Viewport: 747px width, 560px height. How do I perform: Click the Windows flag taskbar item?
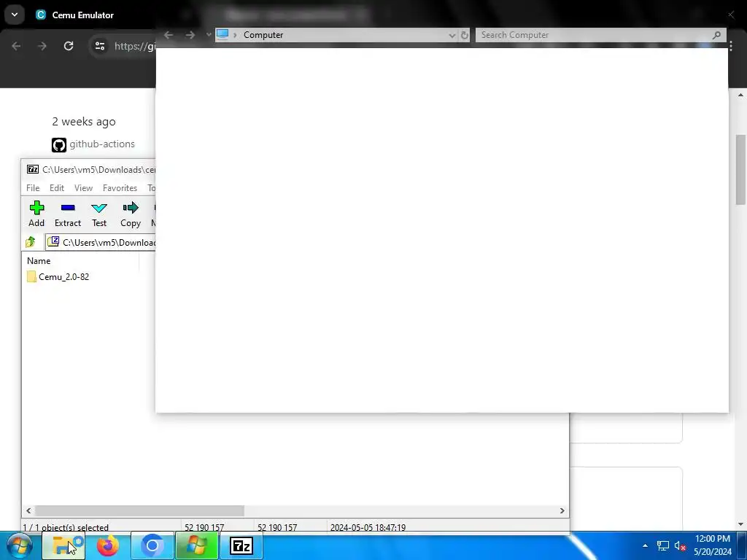197,545
